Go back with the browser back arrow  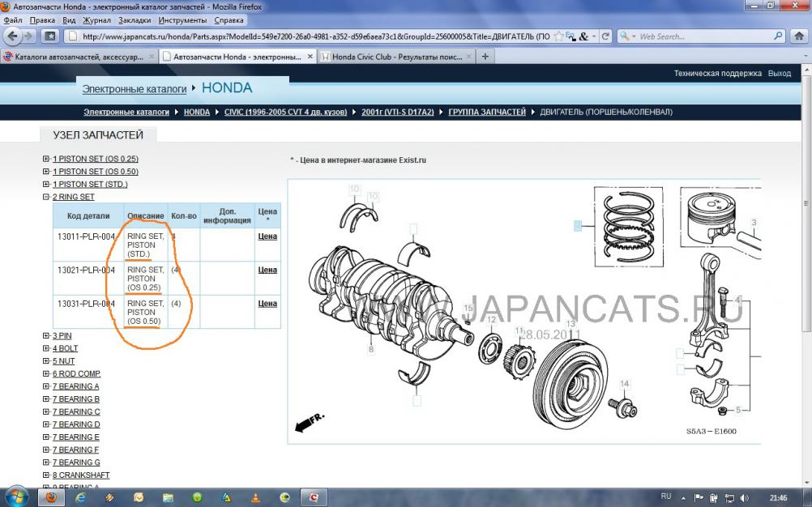click(x=12, y=36)
